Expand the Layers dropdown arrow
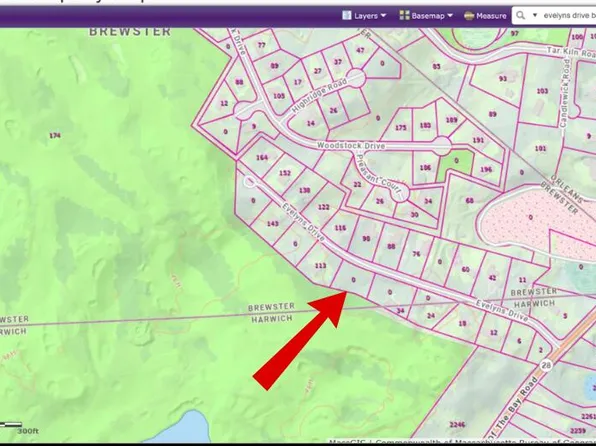The height and width of the screenshot is (446, 596). (383, 15)
